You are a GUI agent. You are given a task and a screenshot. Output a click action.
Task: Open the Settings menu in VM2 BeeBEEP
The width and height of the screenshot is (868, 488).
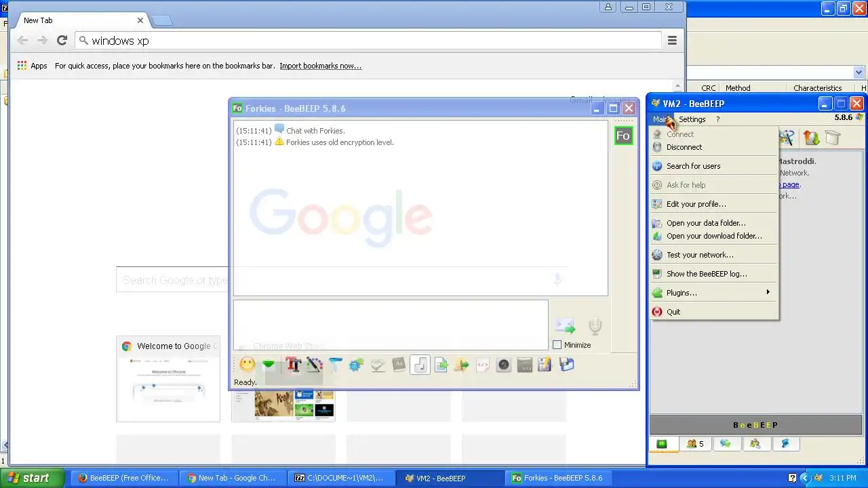[692, 119]
